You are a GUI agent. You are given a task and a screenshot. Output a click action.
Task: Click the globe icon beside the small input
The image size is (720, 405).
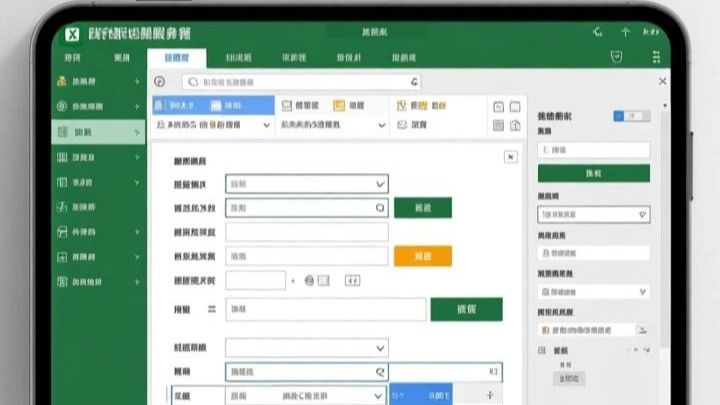pyautogui.click(x=309, y=281)
